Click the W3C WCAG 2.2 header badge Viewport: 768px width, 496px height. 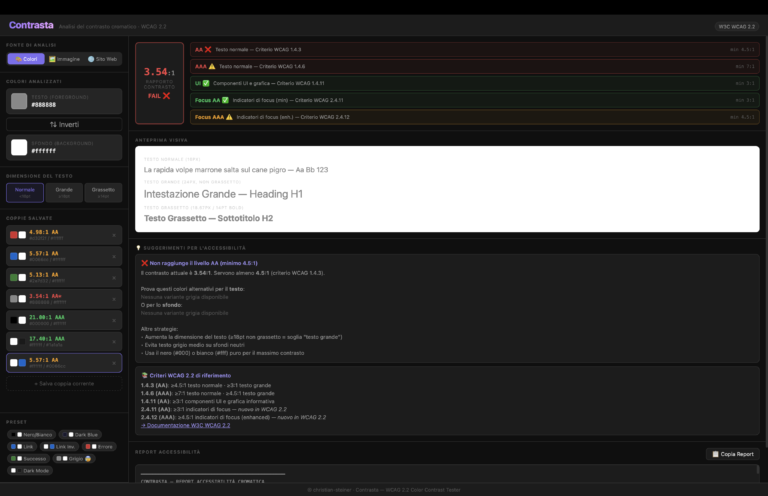(736, 26)
